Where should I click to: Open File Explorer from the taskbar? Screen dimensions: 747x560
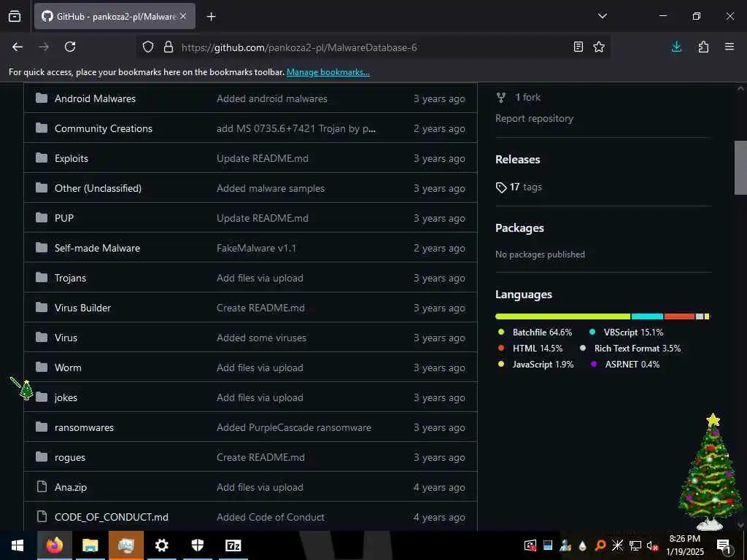90,545
